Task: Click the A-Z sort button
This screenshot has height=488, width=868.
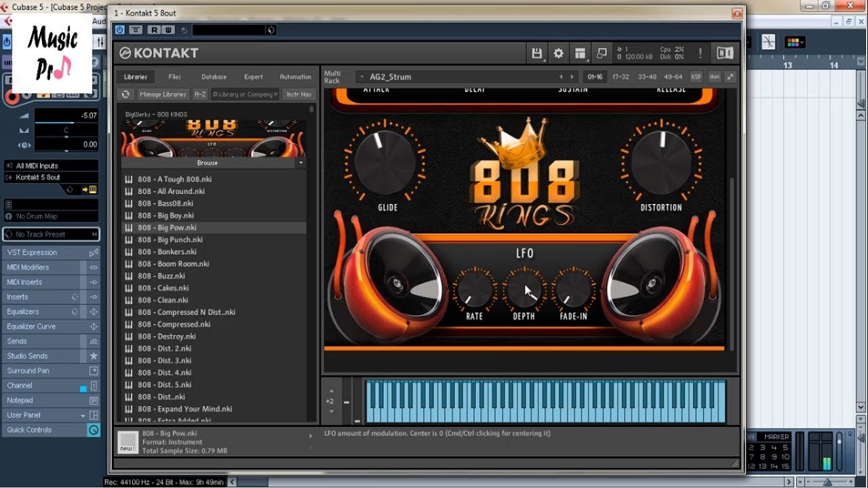Action: coord(200,95)
